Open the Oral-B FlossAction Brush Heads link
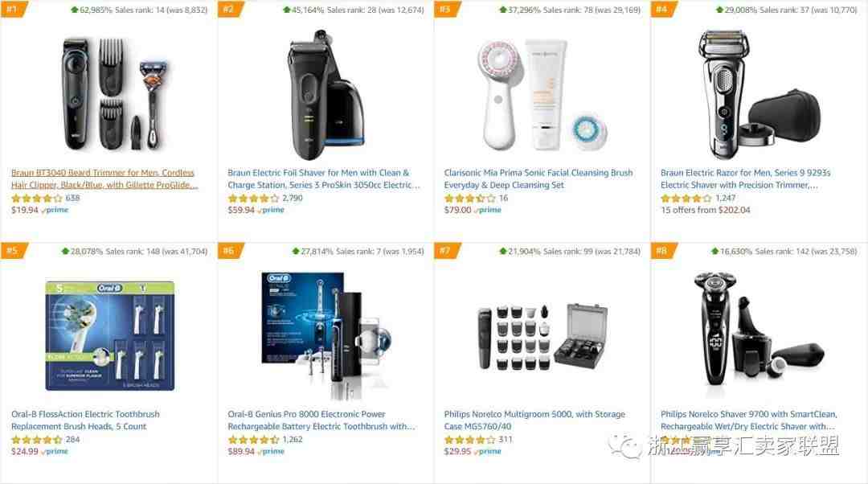The image size is (868, 484). [85, 420]
